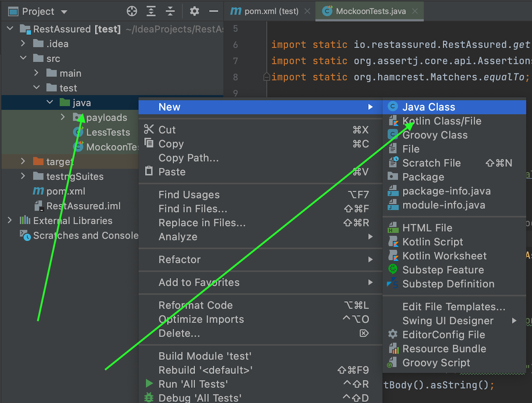
Task: Hide the Project tool window
Action: 214,11
